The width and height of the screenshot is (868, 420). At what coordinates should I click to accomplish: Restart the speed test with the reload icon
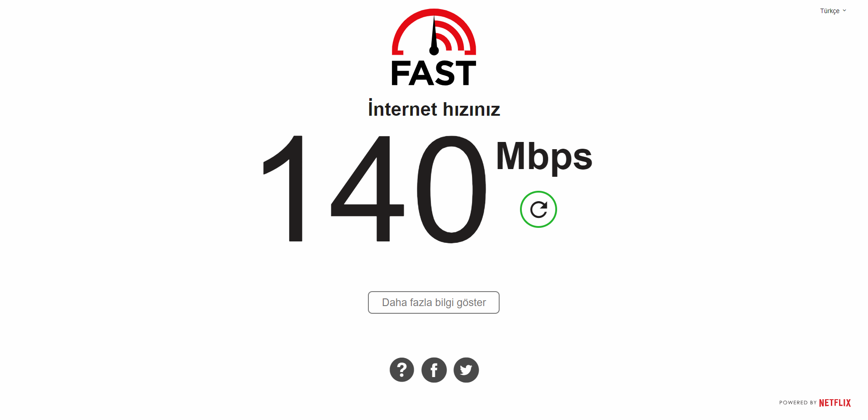538,209
